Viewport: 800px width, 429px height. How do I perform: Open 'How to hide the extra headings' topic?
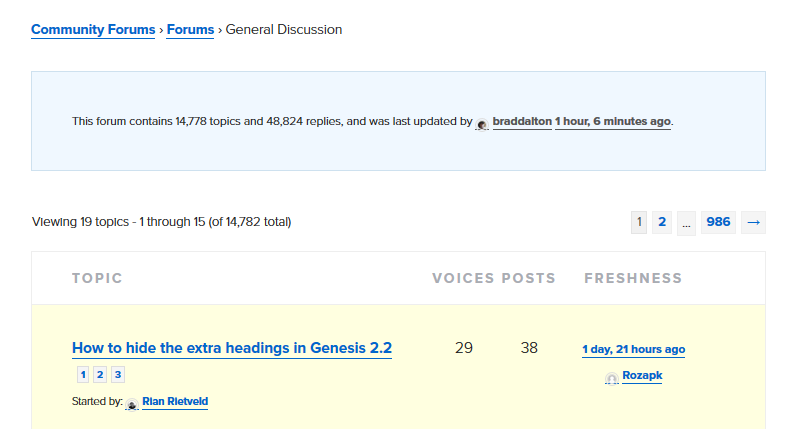click(232, 348)
